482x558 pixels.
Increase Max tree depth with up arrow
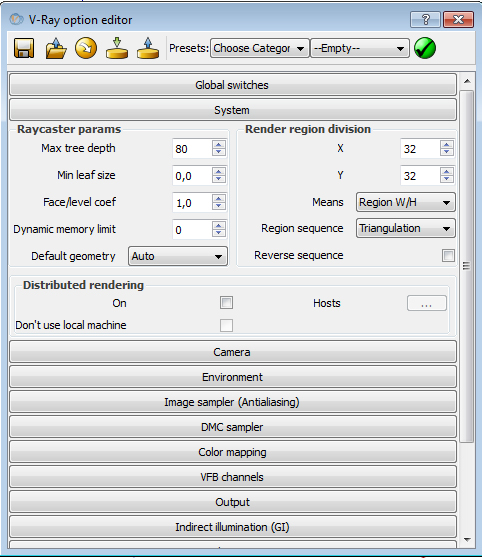pos(219,144)
